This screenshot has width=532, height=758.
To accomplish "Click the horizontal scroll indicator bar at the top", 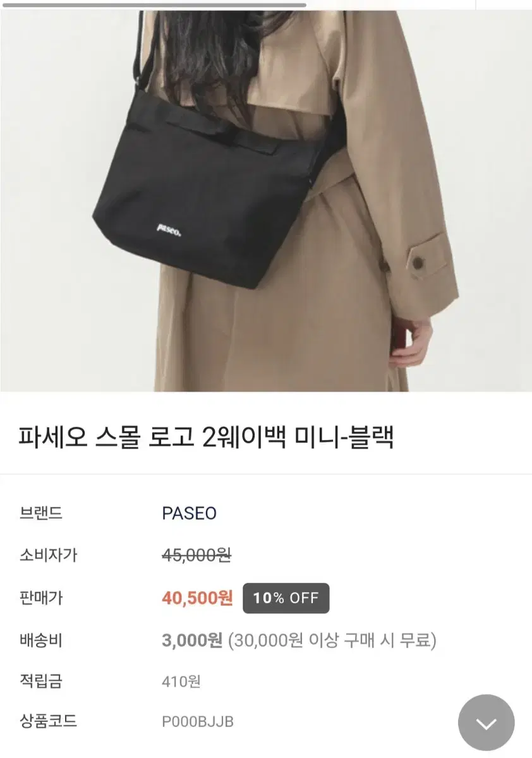I will click(153, 4).
